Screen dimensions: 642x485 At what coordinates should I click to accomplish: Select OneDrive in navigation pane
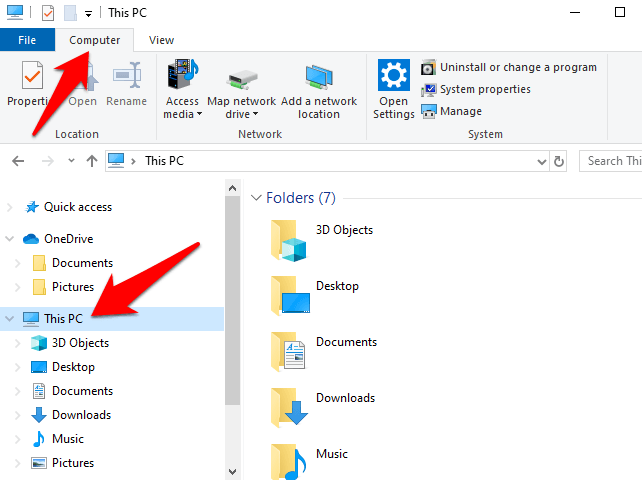point(68,239)
